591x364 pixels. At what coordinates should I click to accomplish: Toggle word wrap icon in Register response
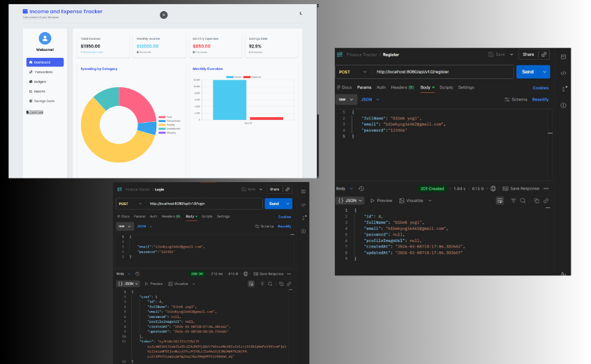pyautogui.click(x=500, y=200)
